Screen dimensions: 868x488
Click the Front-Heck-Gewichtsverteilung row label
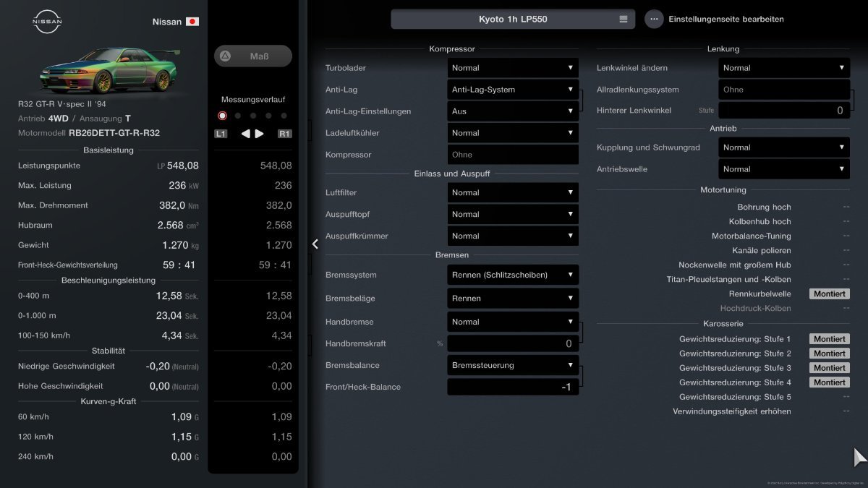coord(68,265)
